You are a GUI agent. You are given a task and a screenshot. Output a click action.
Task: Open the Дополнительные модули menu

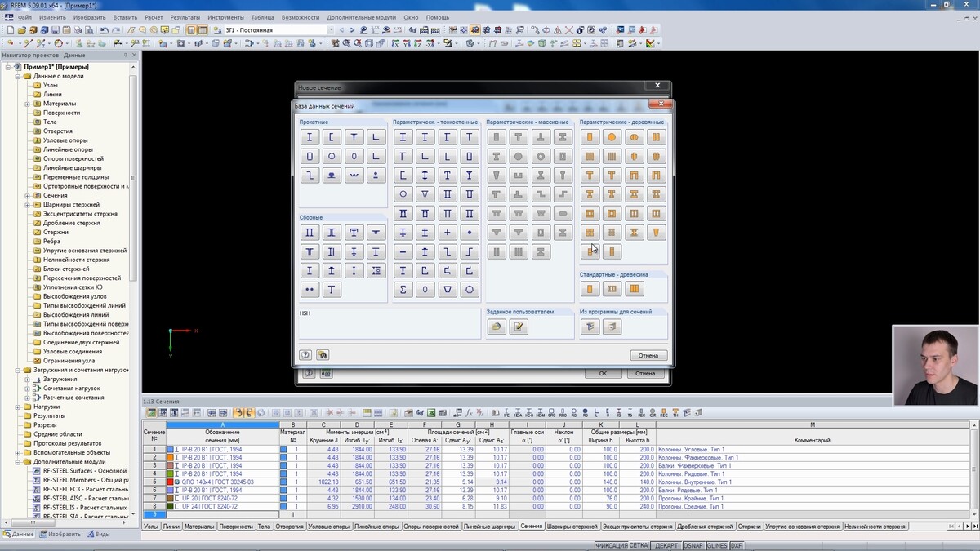[361, 17]
